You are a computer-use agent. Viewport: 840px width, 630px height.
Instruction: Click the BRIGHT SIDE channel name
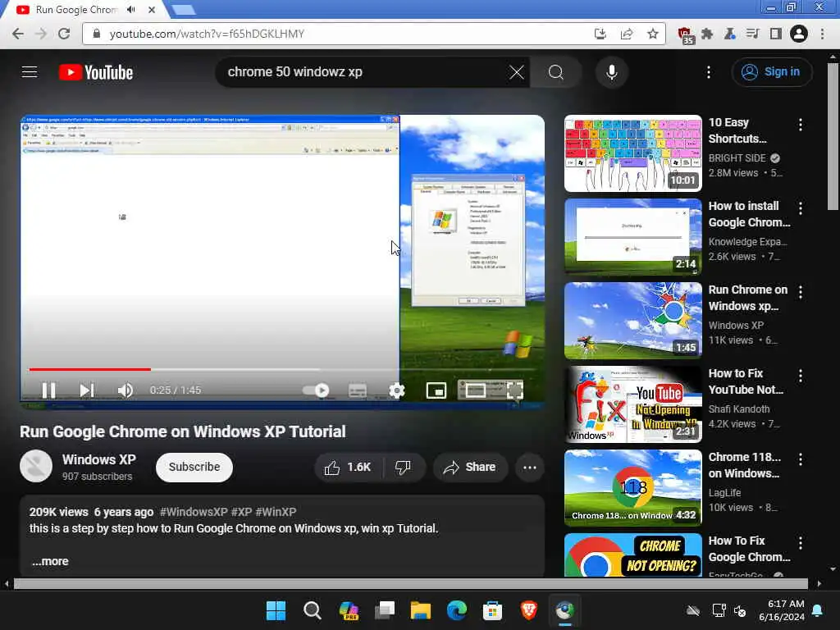coord(737,158)
